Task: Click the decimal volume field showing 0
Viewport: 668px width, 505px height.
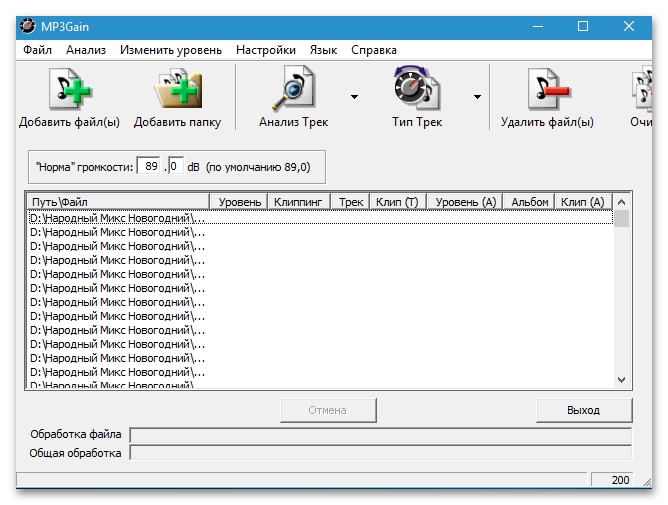Action: pyautogui.click(x=176, y=166)
